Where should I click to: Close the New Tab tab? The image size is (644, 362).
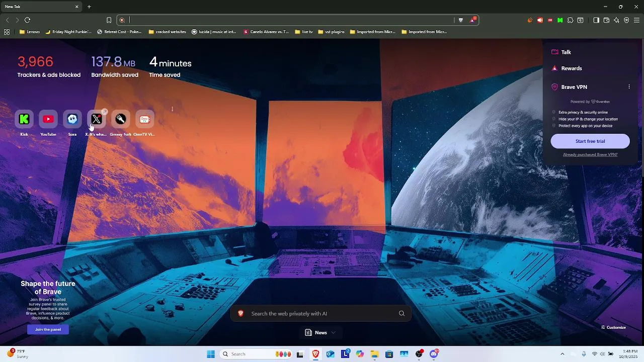click(x=77, y=7)
